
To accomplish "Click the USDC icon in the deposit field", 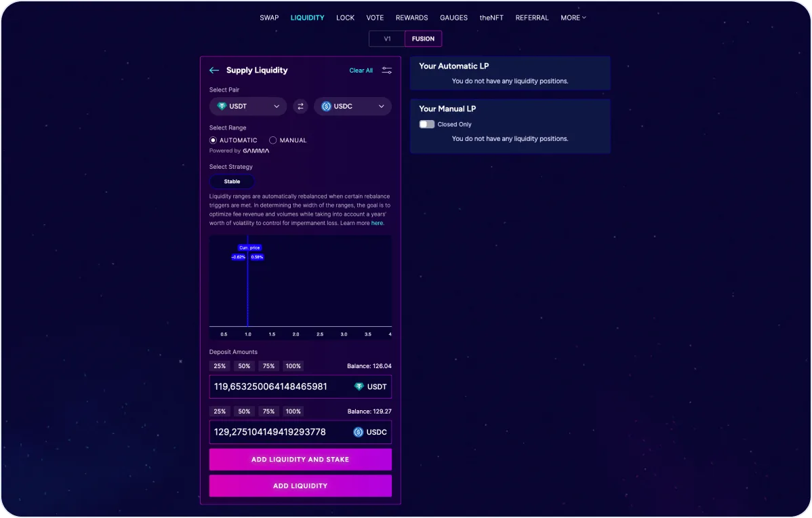I will coord(359,432).
